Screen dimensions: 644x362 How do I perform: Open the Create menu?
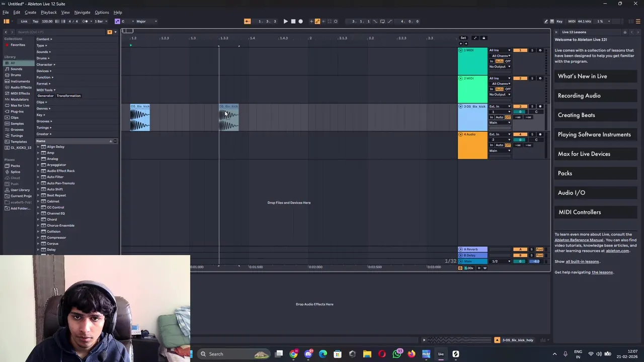pos(30,12)
